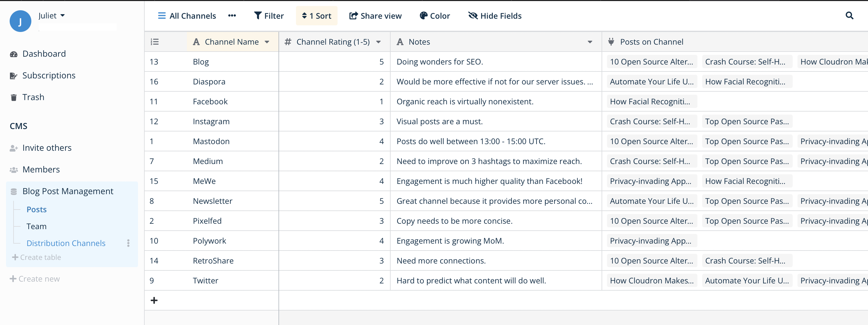The image size is (868, 325).
Task: Open Trash from the sidebar
Action: click(x=33, y=97)
